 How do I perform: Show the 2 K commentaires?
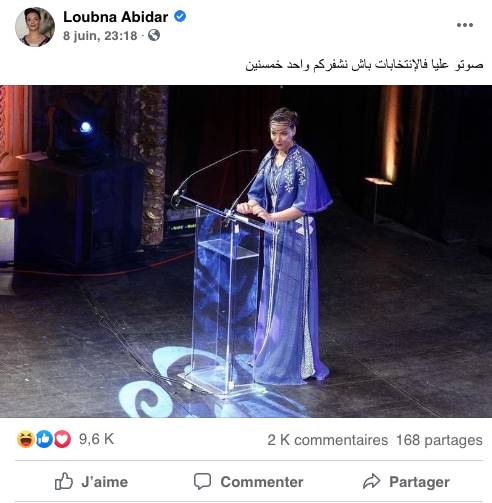coord(327,440)
